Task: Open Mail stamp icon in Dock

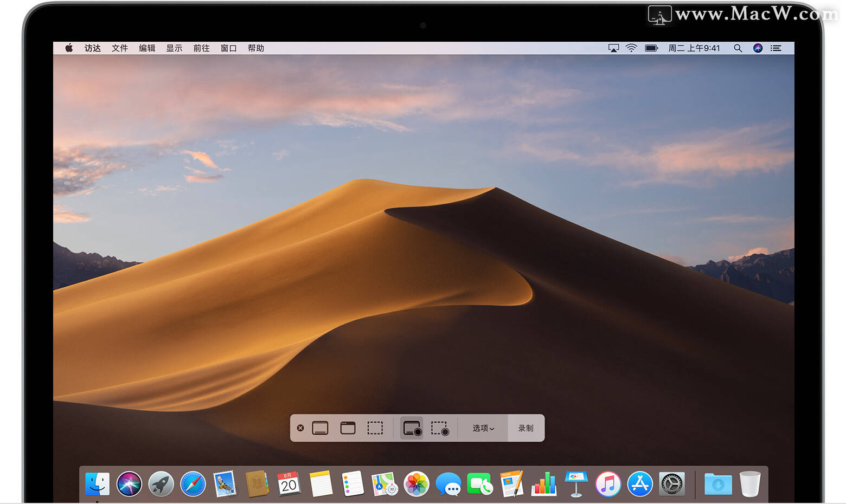Action: [x=225, y=484]
